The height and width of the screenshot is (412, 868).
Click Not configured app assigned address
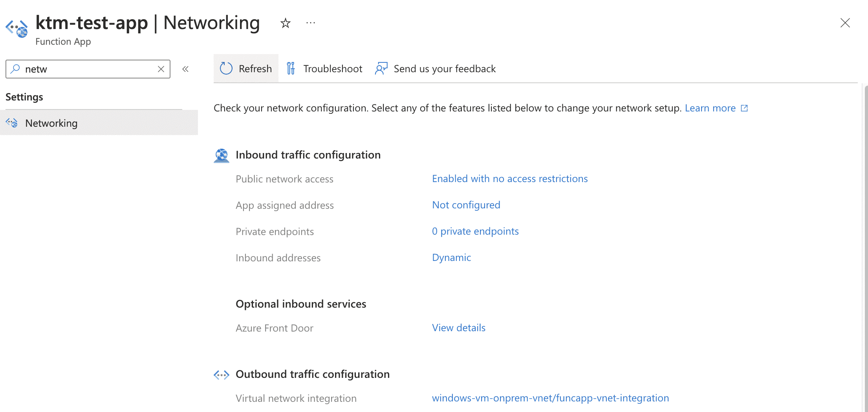coord(466,205)
